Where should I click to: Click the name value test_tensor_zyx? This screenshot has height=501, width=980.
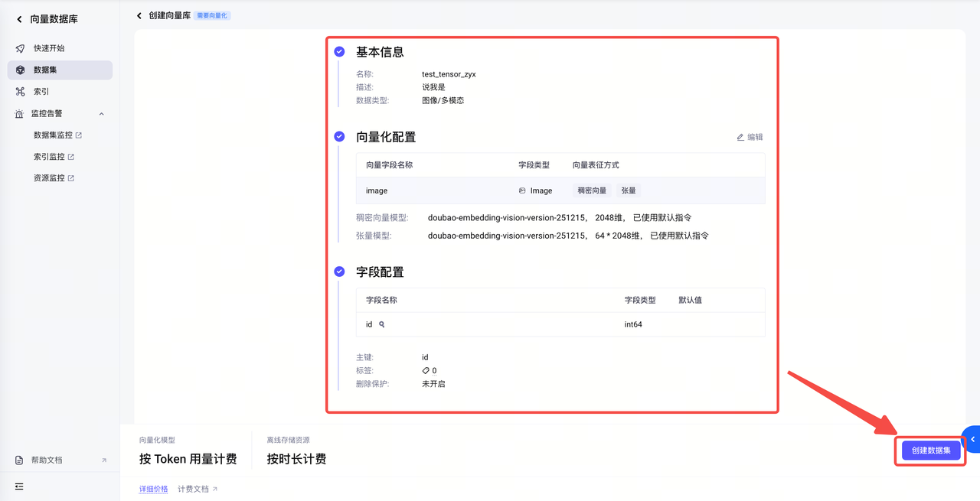point(449,74)
